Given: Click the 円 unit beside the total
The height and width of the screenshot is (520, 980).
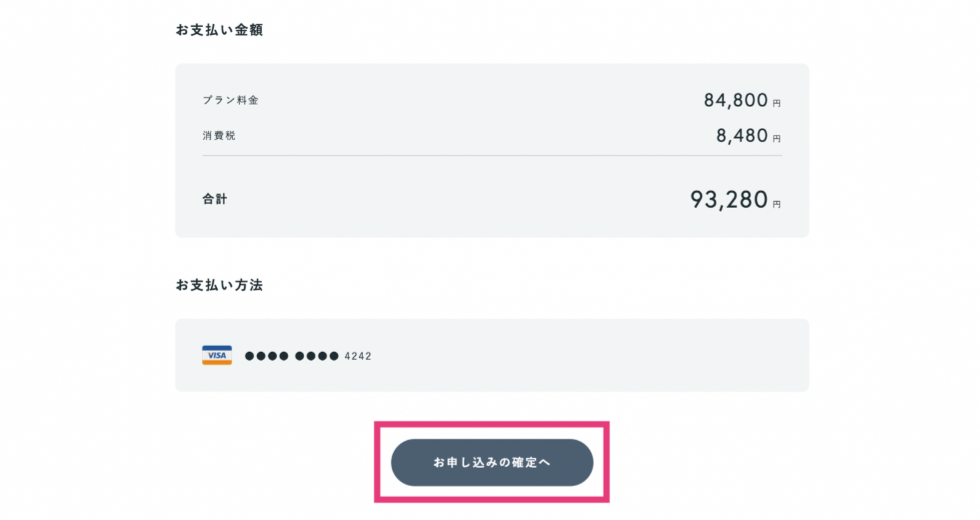Looking at the screenshot, I should pyautogui.click(x=777, y=205).
